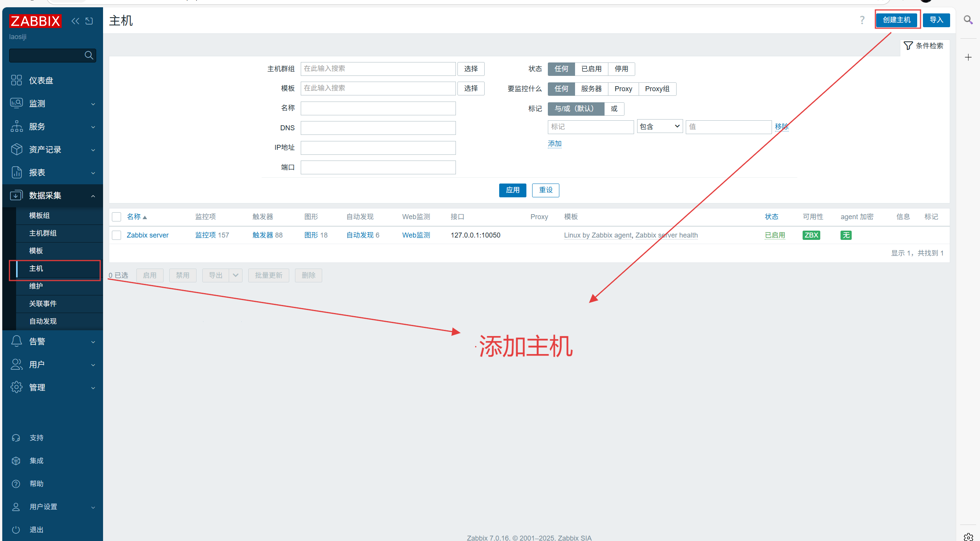Set 标记 mode to 或

point(614,109)
